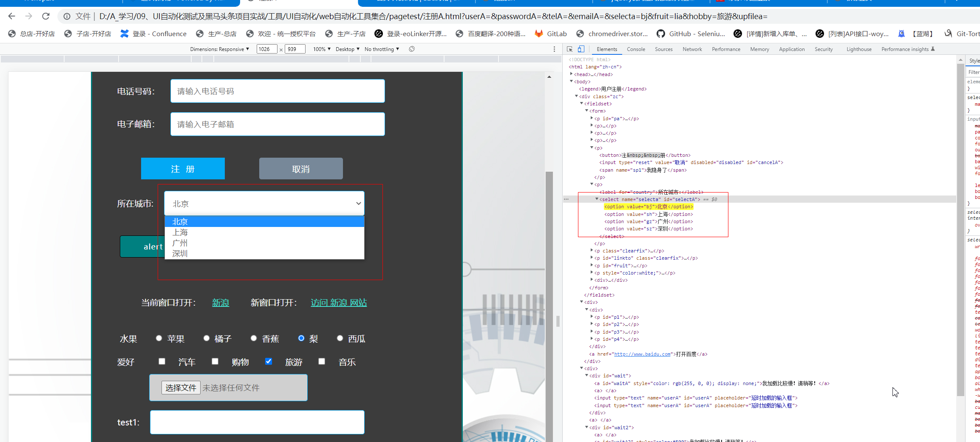Click the 新浪 link
This screenshot has height=442, width=980.
tap(221, 303)
